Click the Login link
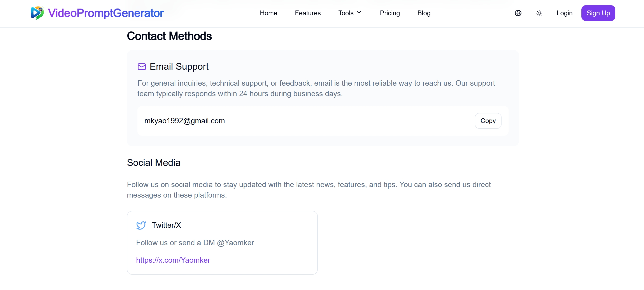 pyautogui.click(x=564, y=13)
